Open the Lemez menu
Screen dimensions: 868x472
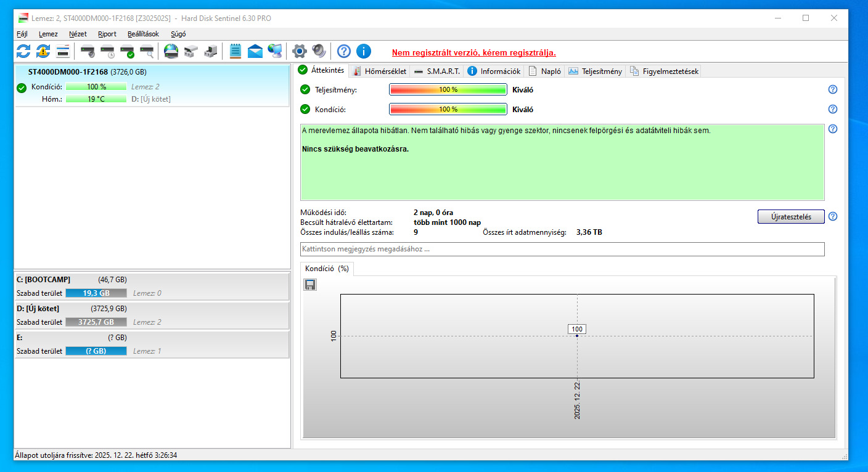pyautogui.click(x=48, y=34)
